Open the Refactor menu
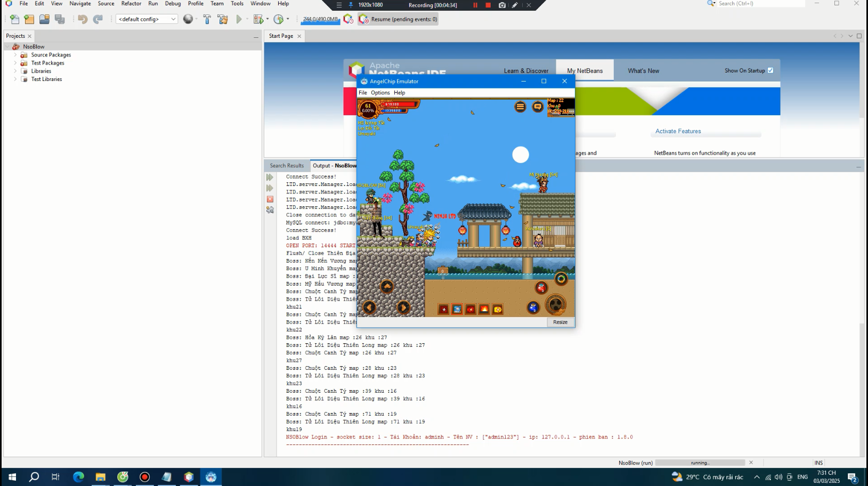 pos(131,4)
